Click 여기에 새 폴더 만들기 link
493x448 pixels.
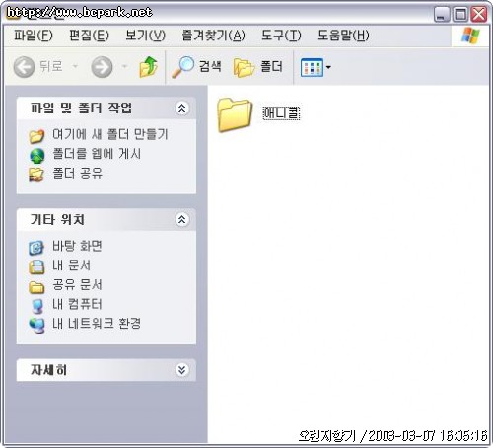click(110, 134)
